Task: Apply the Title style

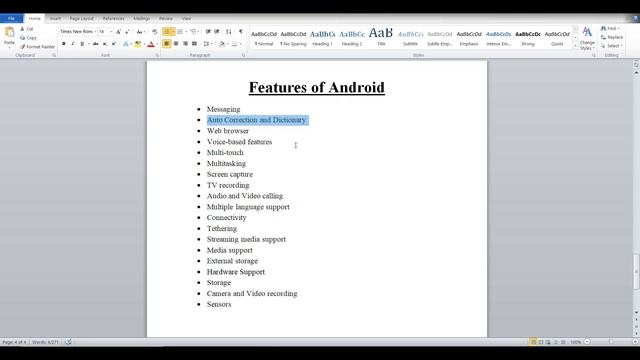Action: click(381, 38)
